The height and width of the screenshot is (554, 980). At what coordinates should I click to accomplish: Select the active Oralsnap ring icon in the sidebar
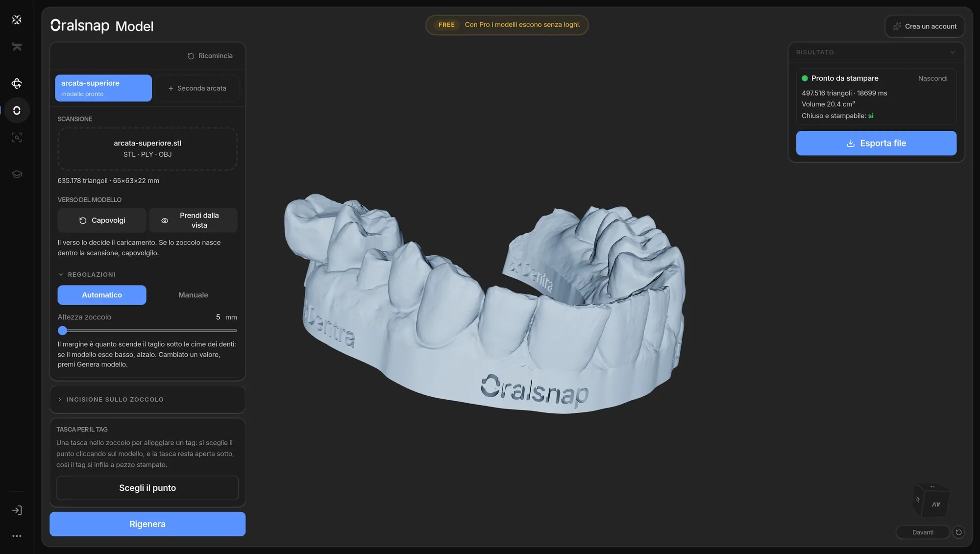17,110
